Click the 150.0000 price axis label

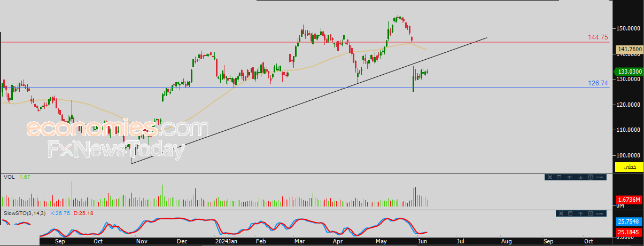pyautogui.click(x=629, y=28)
